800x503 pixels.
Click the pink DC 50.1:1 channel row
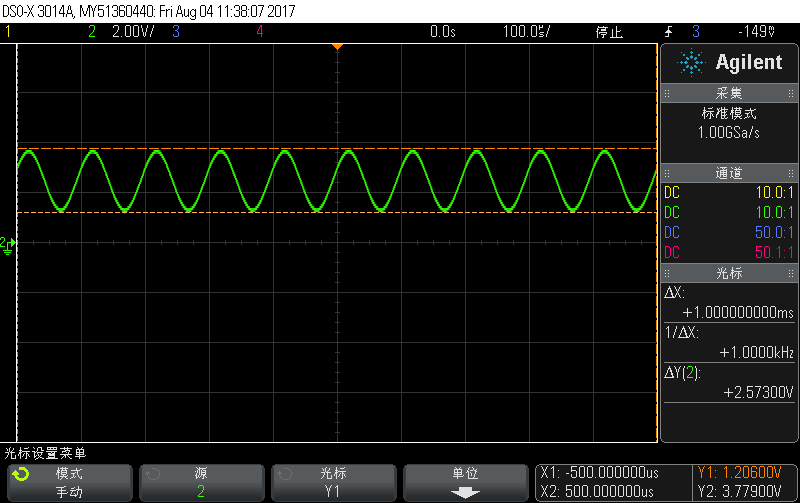(729, 253)
